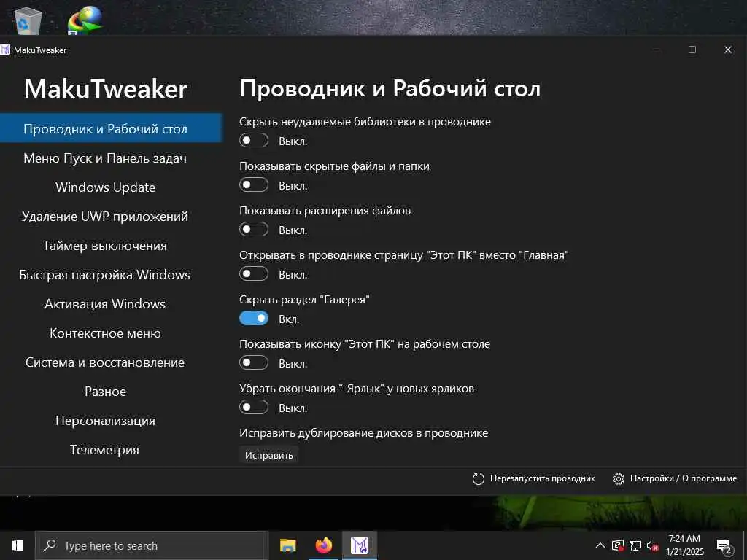Click the tray security alert icon
This screenshot has width=747, height=560.
[618, 545]
